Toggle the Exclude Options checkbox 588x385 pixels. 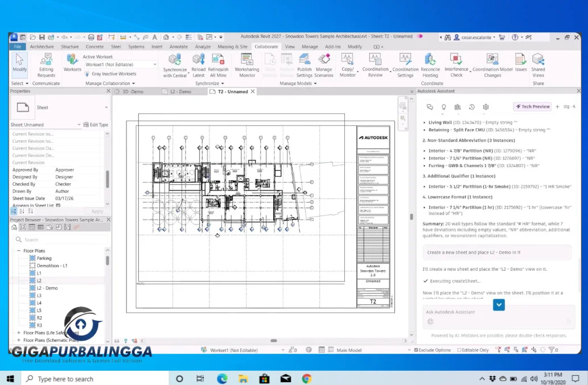tap(416, 350)
